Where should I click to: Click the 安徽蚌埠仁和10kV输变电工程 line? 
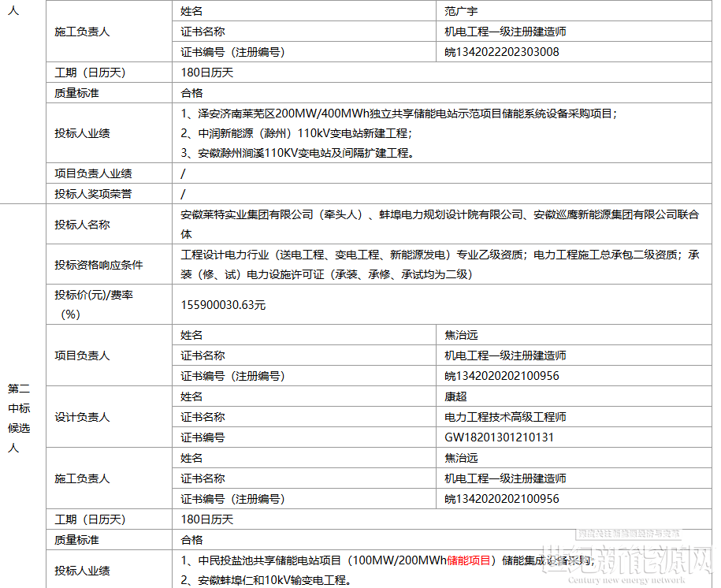click(266, 580)
